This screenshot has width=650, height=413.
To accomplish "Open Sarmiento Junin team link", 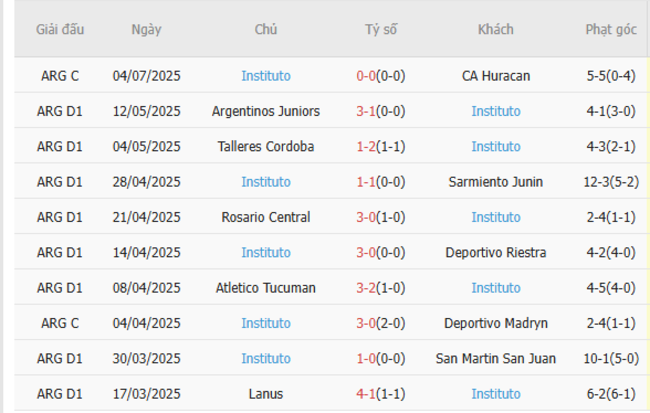I will pyautogui.click(x=496, y=182).
